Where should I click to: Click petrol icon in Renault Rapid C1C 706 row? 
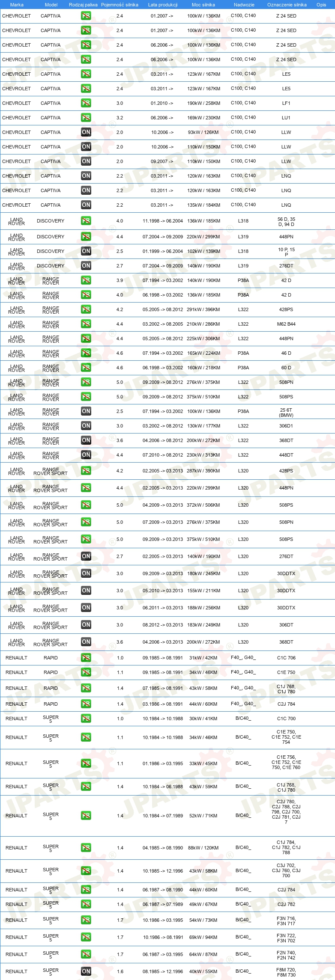86,658
